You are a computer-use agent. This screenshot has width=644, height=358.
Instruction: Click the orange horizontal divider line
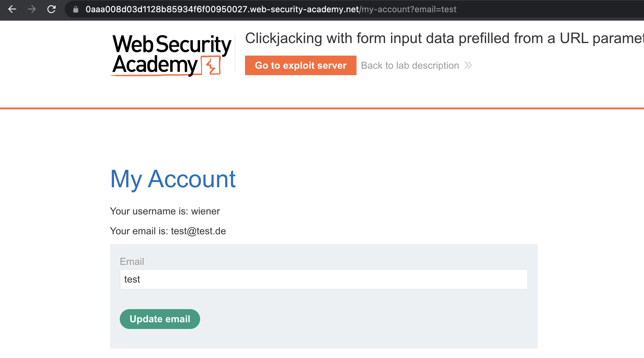pyautogui.click(x=322, y=108)
